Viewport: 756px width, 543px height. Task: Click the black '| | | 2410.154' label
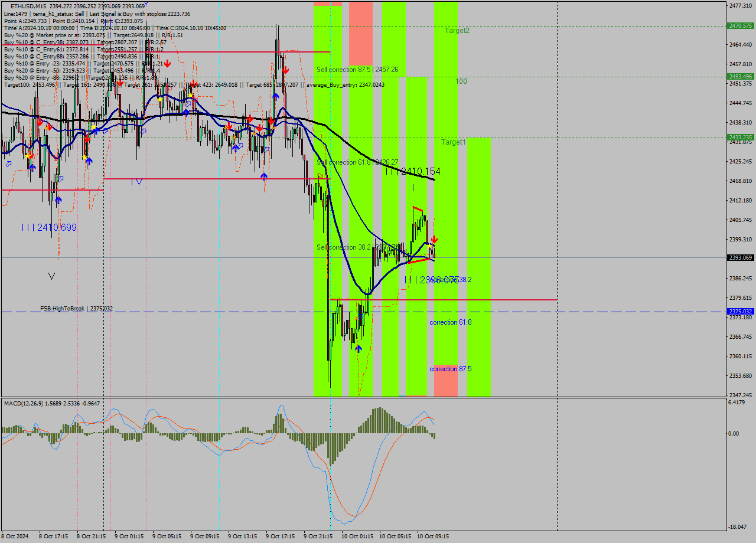point(413,171)
